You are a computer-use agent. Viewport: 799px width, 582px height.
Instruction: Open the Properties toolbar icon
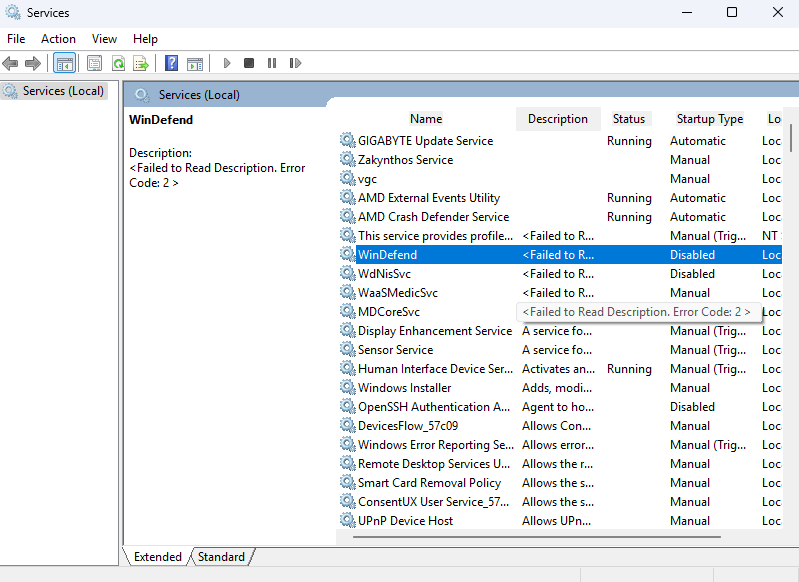coord(94,63)
